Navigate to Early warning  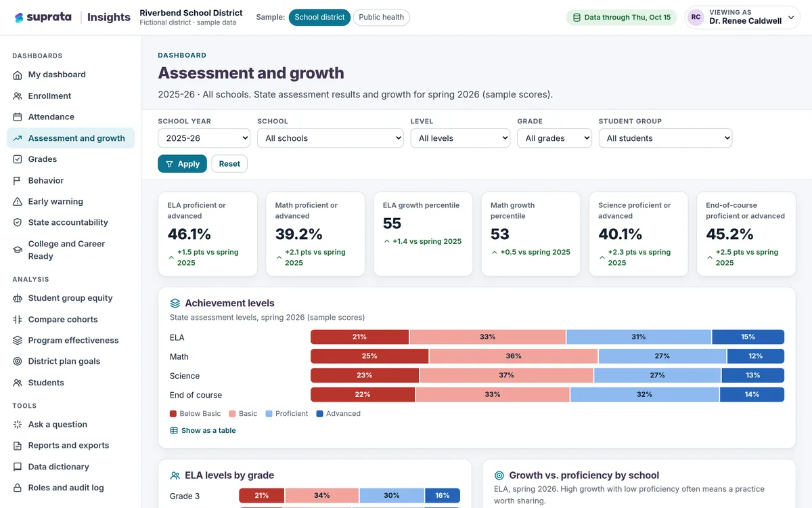(x=71, y=202)
